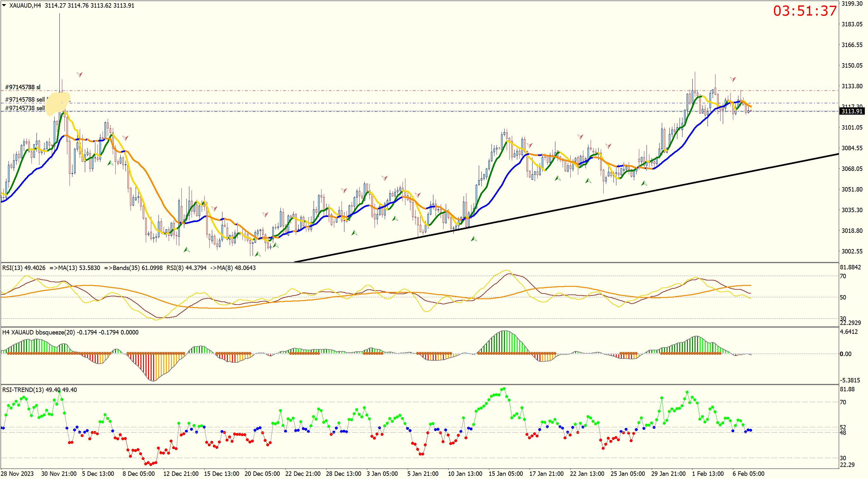Image resolution: width=868 pixels, height=479 pixels.
Task: Select the #97145788 sl stop-loss label
Action: [x=23, y=87]
